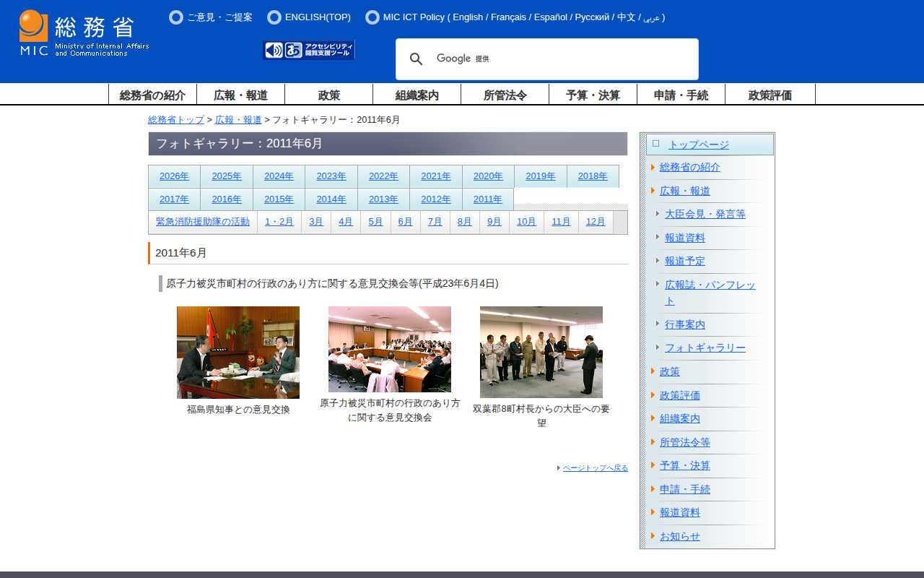Click the circle icon beside MIC ICT Policy
The width and height of the screenshot is (924, 578).
(x=372, y=17)
